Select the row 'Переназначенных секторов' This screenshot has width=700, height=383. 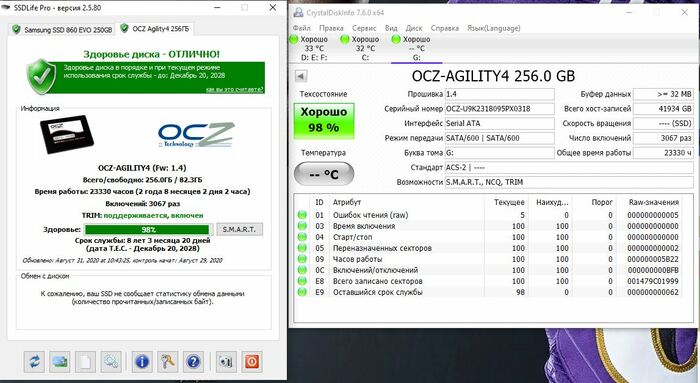(x=489, y=248)
